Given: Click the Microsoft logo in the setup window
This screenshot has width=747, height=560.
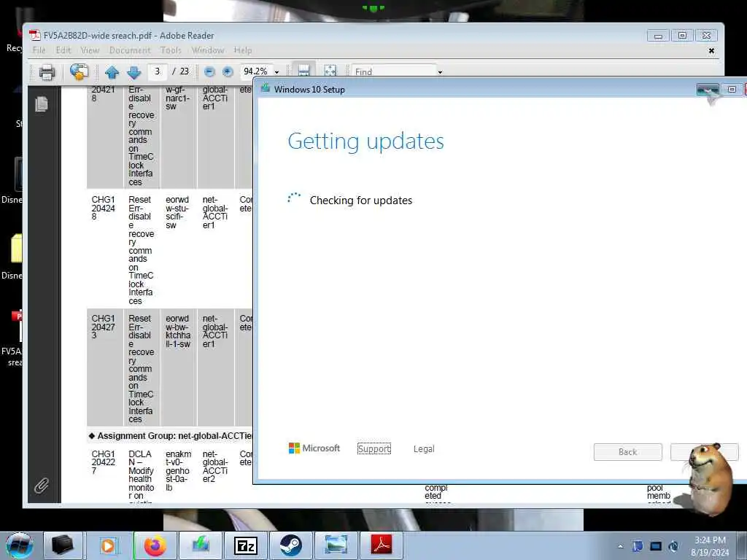Looking at the screenshot, I should coord(314,448).
